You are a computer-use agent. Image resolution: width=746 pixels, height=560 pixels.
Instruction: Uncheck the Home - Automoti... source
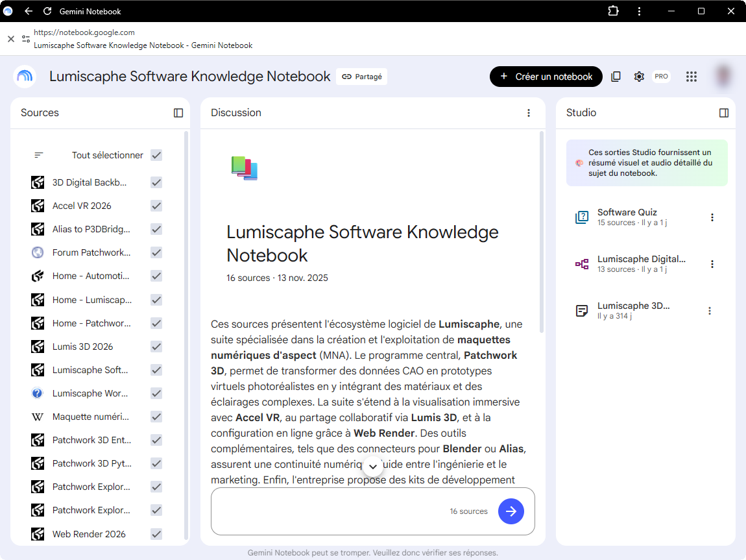click(x=156, y=276)
